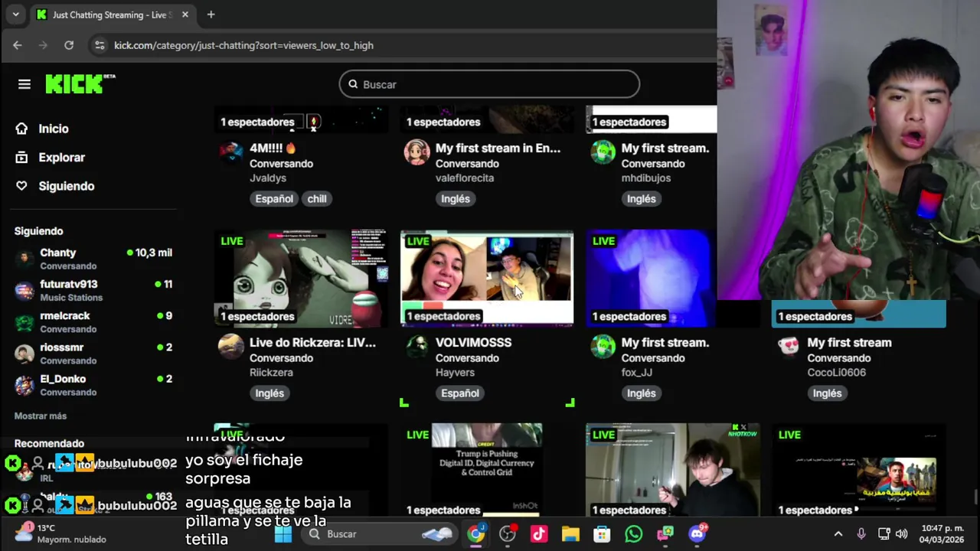Screen dimensions: 980x551
Task: Open valeflorecita channel avatar
Action: (x=417, y=152)
